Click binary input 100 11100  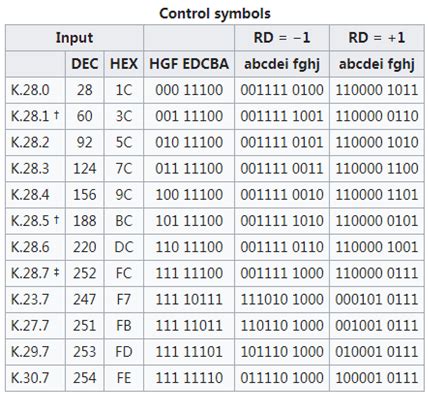pyautogui.click(x=189, y=195)
